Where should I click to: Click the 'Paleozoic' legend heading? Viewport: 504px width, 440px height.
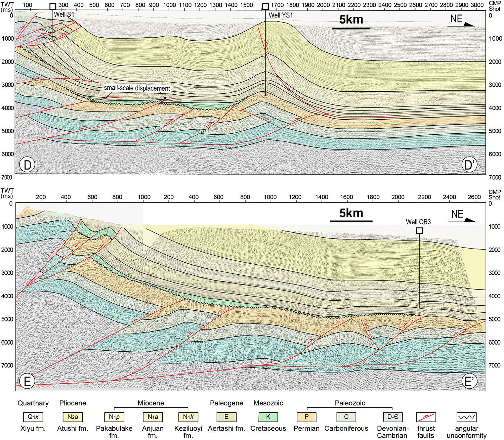[x=350, y=403]
